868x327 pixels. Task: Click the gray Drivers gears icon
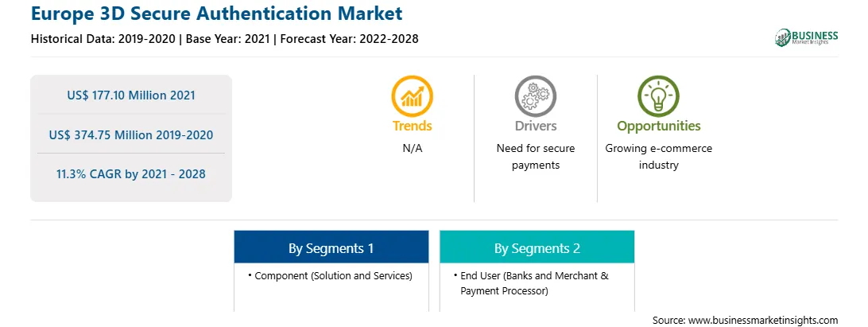[x=535, y=96]
